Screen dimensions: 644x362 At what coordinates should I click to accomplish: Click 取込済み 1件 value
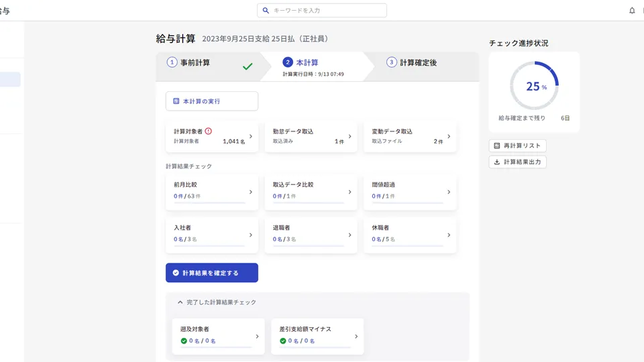pos(339,141)
